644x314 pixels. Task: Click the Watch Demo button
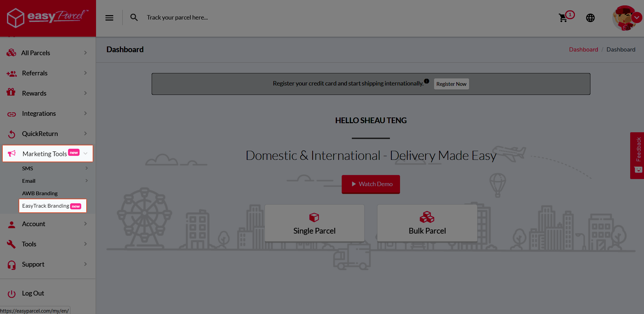point(371,184)
